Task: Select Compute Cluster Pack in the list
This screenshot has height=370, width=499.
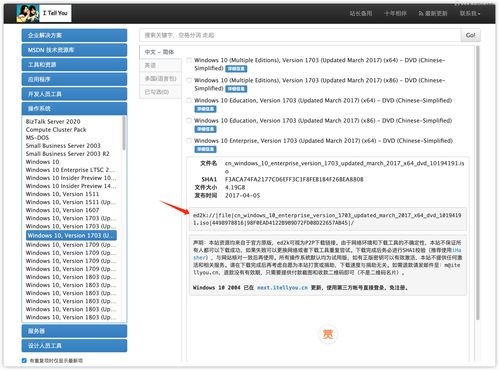Action: click(56, 129)
